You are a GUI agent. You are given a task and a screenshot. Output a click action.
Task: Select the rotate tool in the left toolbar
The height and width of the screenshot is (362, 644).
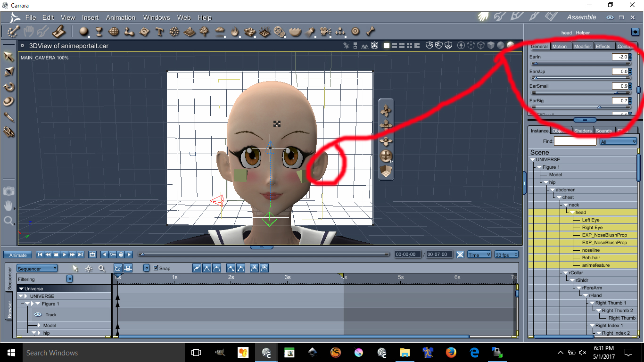[8, 87]
